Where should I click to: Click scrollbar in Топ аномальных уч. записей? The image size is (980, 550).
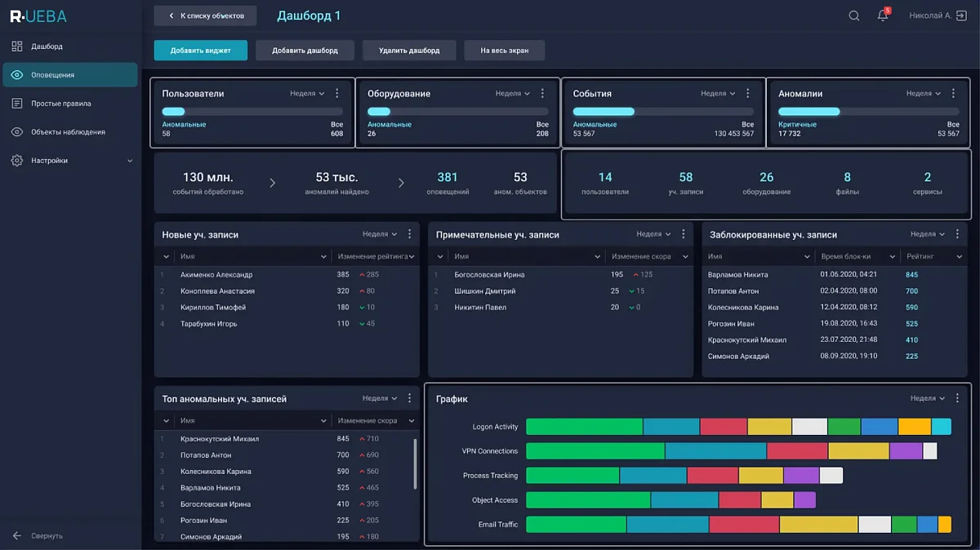coord(415,465)
